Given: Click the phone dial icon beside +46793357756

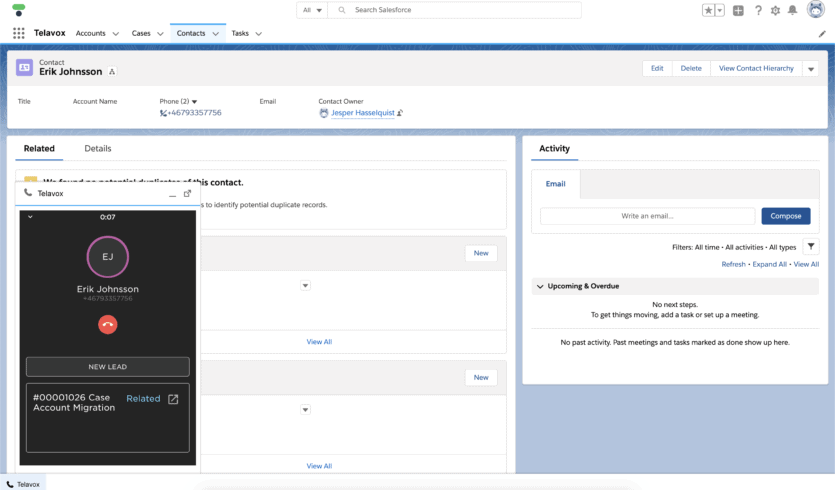Looking at the screenshot, I should tap(163, 113).
